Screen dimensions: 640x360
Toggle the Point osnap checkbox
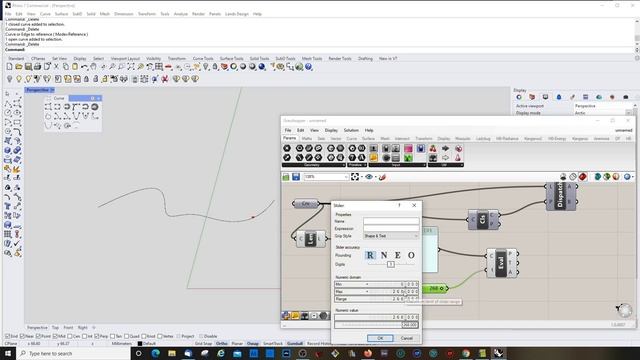38,336
